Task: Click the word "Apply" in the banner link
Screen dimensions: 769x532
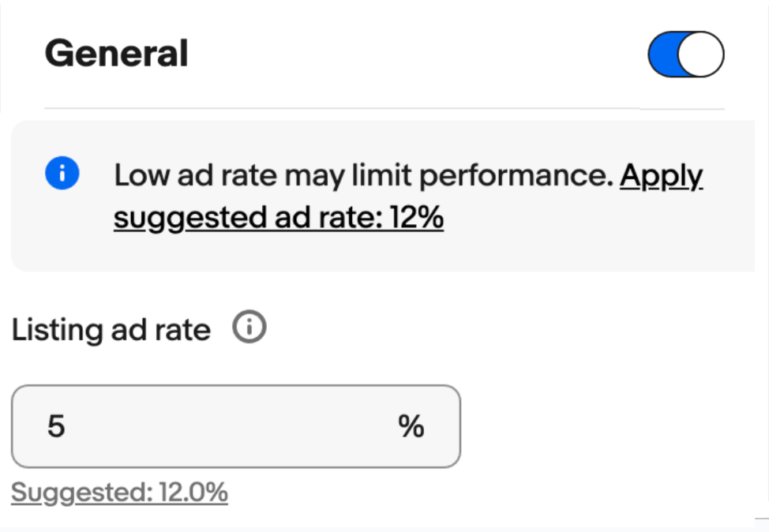Action: pos(661,176)
